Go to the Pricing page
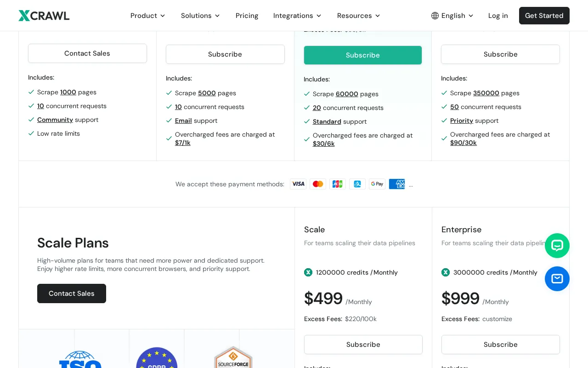588x368 pixels. click(247, 16)
